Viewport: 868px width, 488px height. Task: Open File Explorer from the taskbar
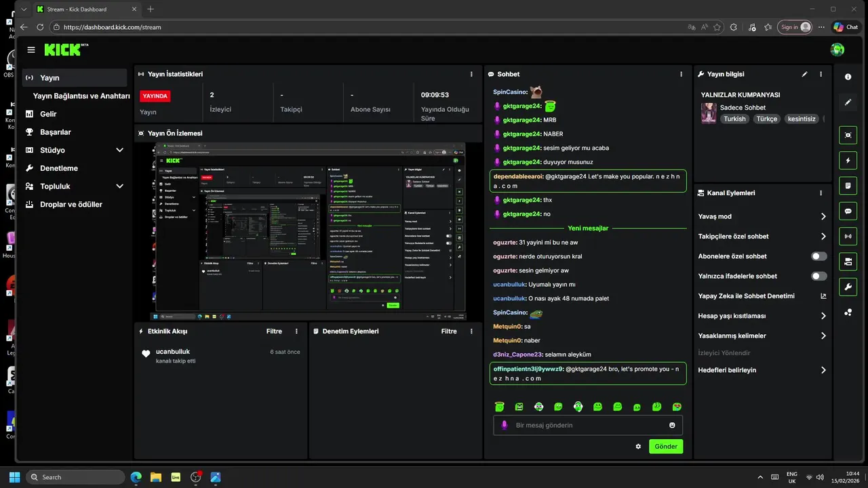(156, 477)
